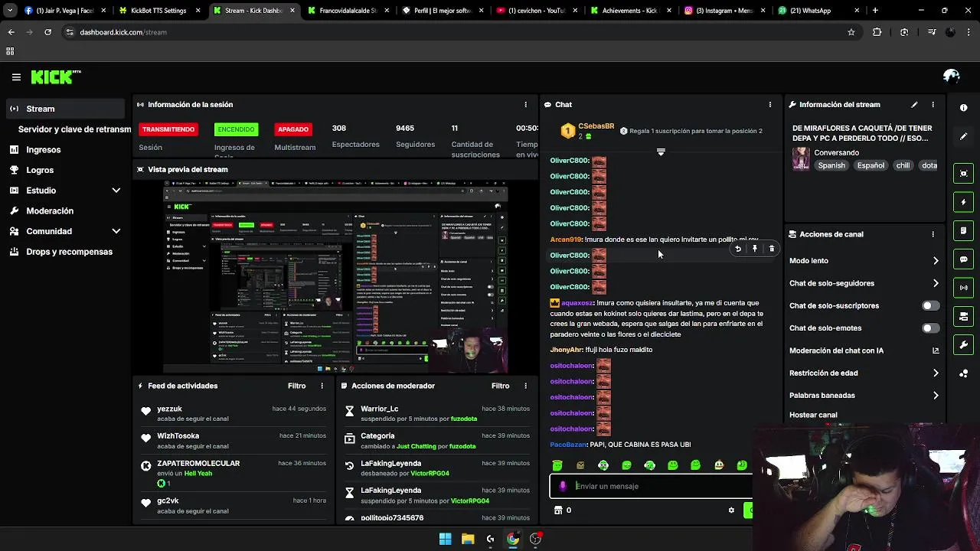
Task: Click the info icon in the right rail
Action: pos(964,108)
